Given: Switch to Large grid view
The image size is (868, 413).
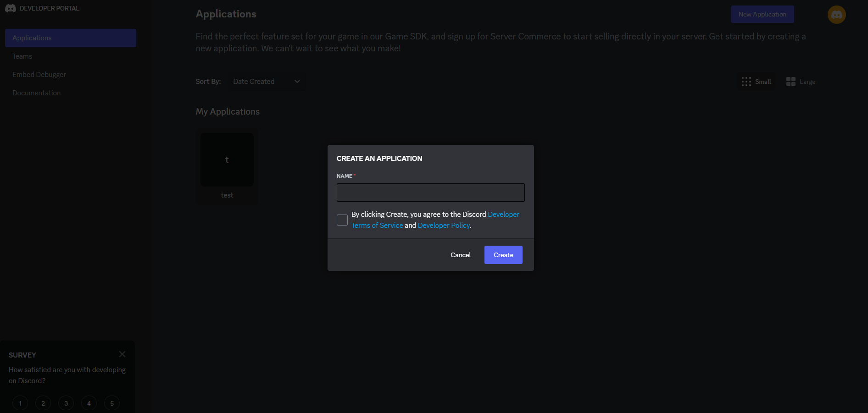Looking at the screenshot, I should tap(801, 82).
